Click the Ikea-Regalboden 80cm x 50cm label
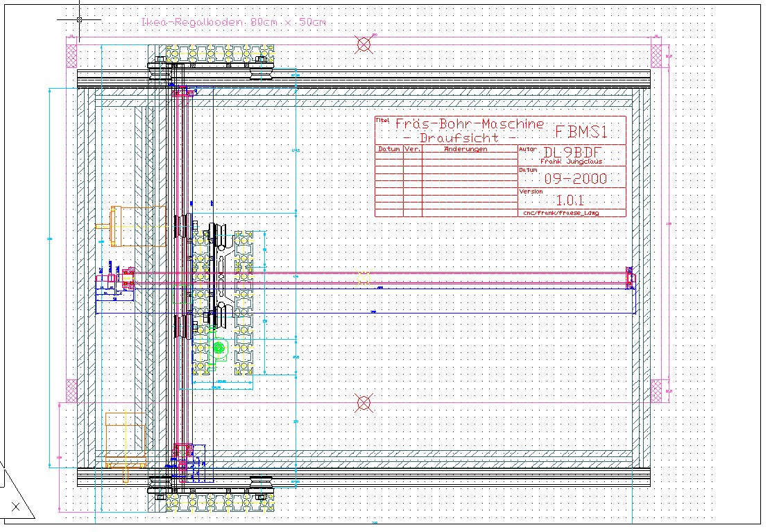The image size is (770, 532). click(232, 22)
